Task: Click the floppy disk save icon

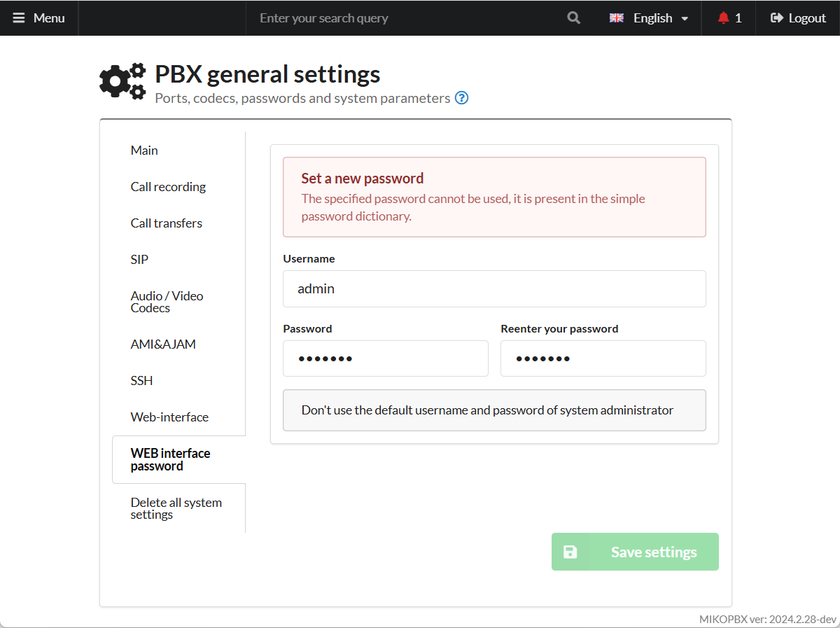Action: click(x=570, y=552)
